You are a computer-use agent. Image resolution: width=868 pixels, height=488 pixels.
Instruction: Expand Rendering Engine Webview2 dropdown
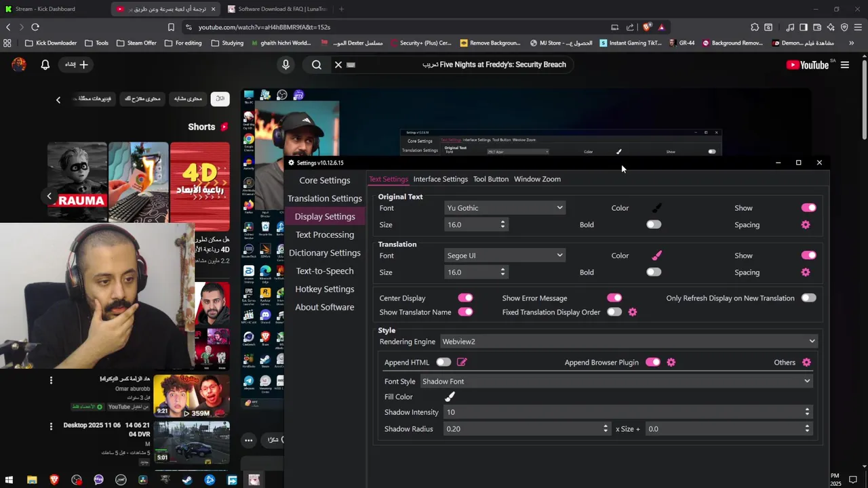pyautogui.click(x=629, y=342)
